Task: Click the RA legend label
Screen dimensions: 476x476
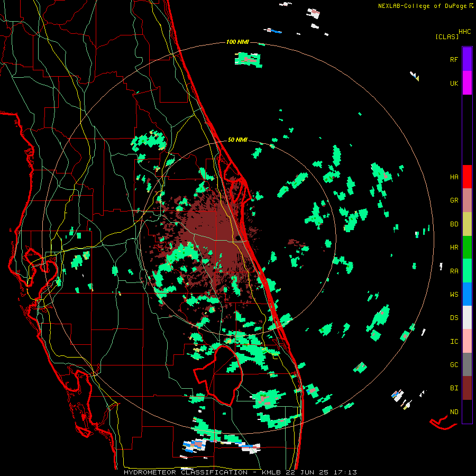Action: pyautogui.click(x=454, y=271)
